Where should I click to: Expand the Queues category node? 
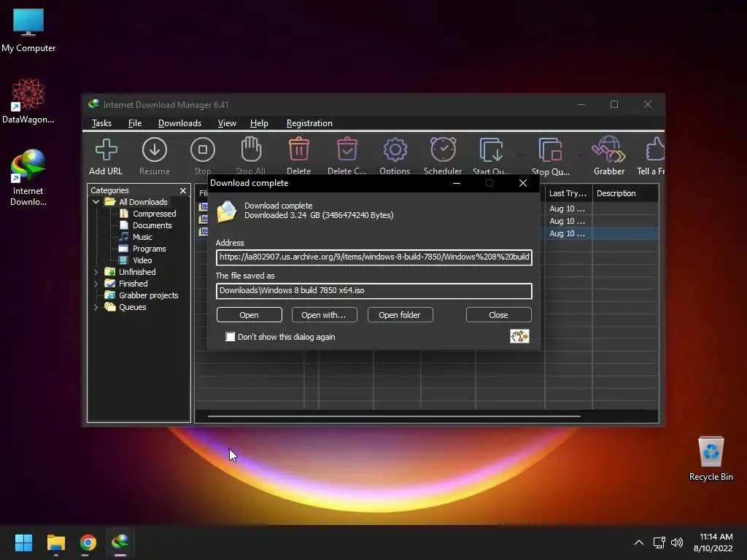96,307
